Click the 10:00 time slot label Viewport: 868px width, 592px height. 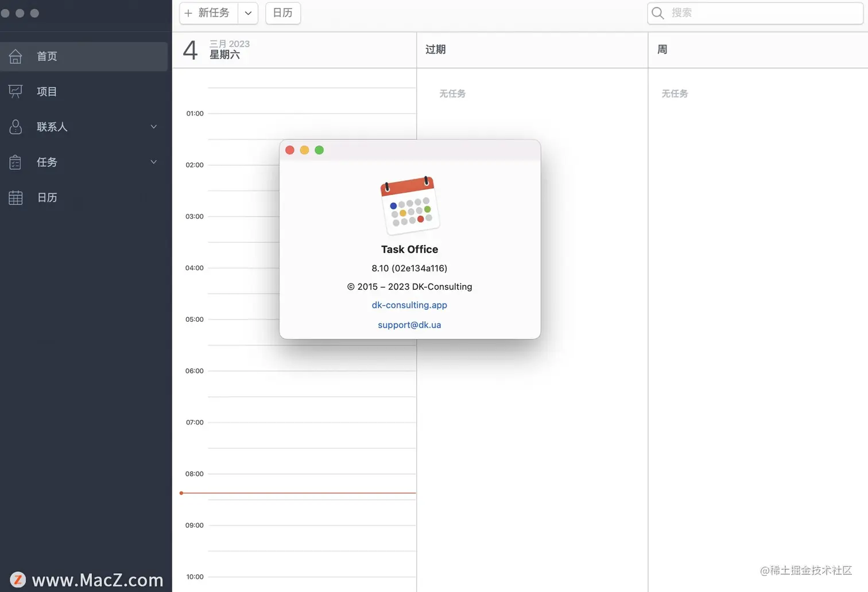click(195, 577)
